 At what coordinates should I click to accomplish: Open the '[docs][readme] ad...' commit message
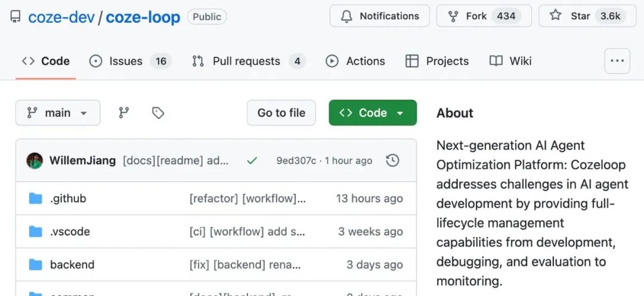(x=176, y=161)
